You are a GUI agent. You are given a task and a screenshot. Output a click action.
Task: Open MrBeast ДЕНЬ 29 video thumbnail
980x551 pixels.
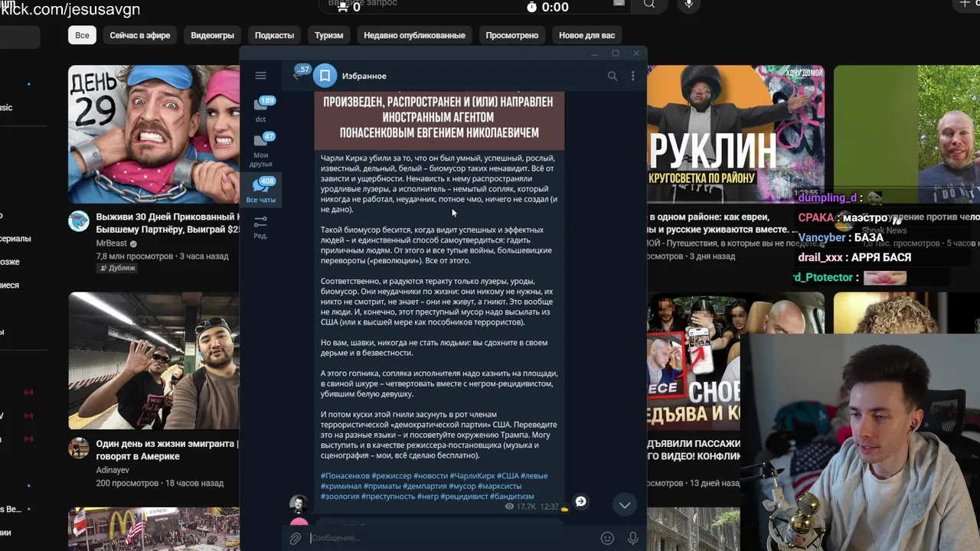pos(153,134)
